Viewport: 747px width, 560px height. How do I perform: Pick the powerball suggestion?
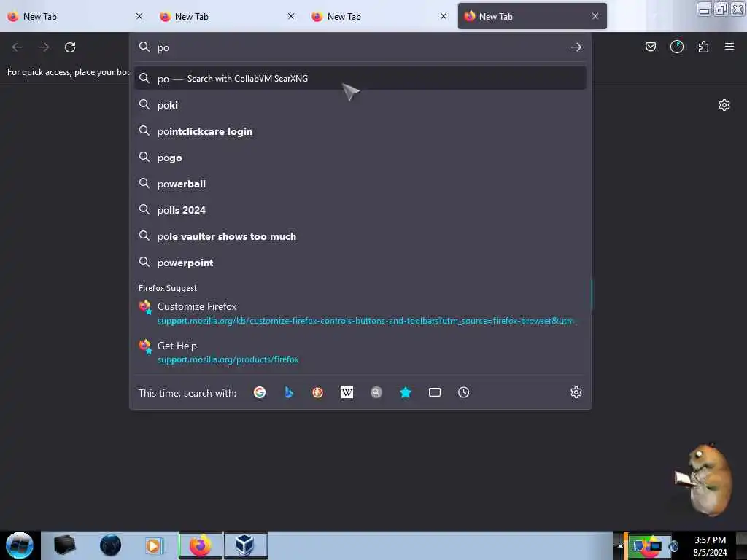360,184
